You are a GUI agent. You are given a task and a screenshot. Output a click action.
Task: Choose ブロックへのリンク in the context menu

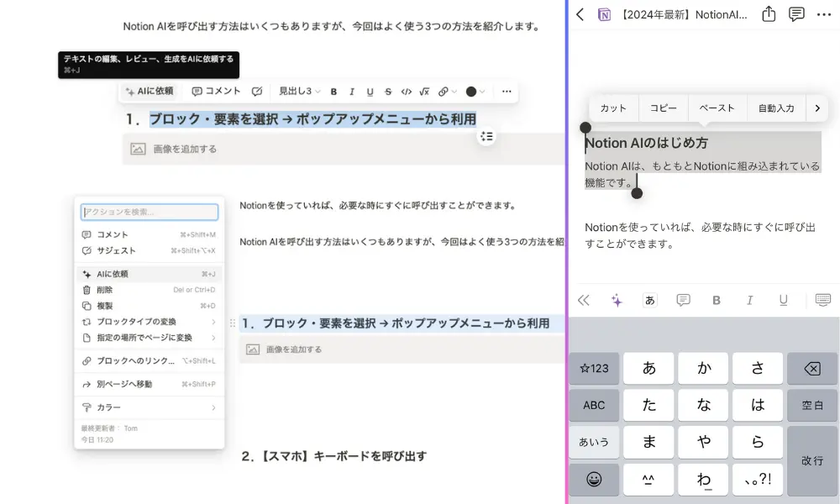[x=149, y=361]
